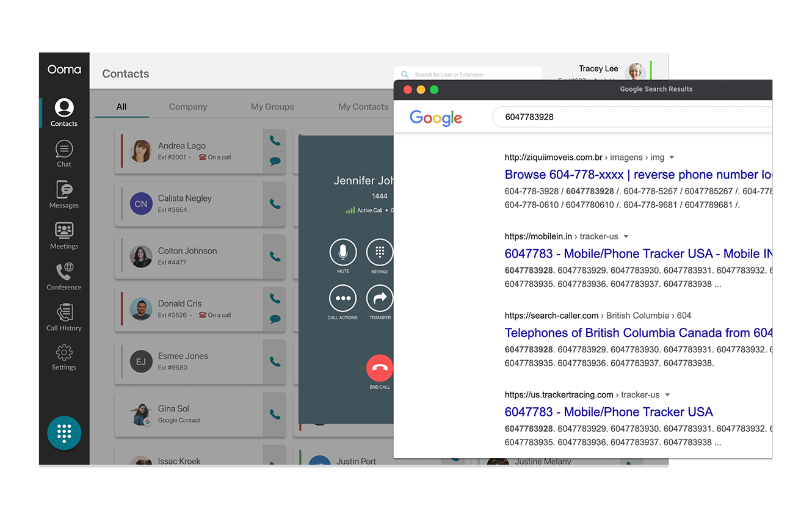812x511 pixels.
Task: Show the in-call keypad
Action: coord(379,252)
